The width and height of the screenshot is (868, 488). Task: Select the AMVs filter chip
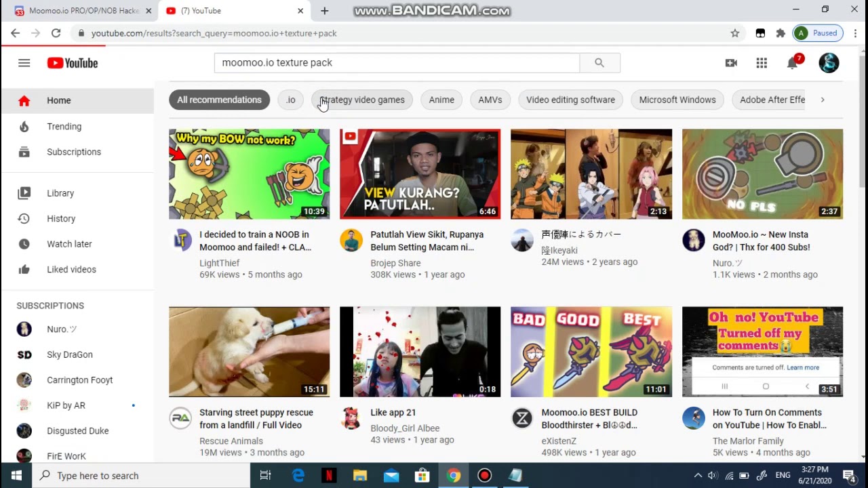tap(490, 100)
